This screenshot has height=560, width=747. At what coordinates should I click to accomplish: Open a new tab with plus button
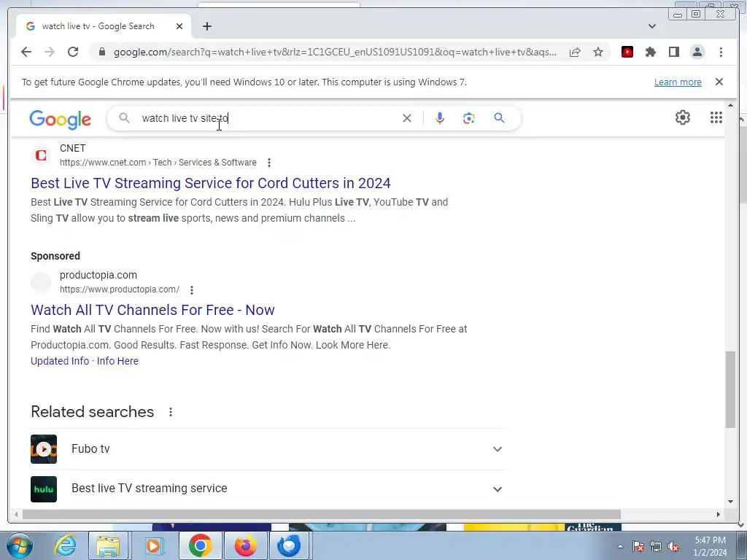point(206,26)
